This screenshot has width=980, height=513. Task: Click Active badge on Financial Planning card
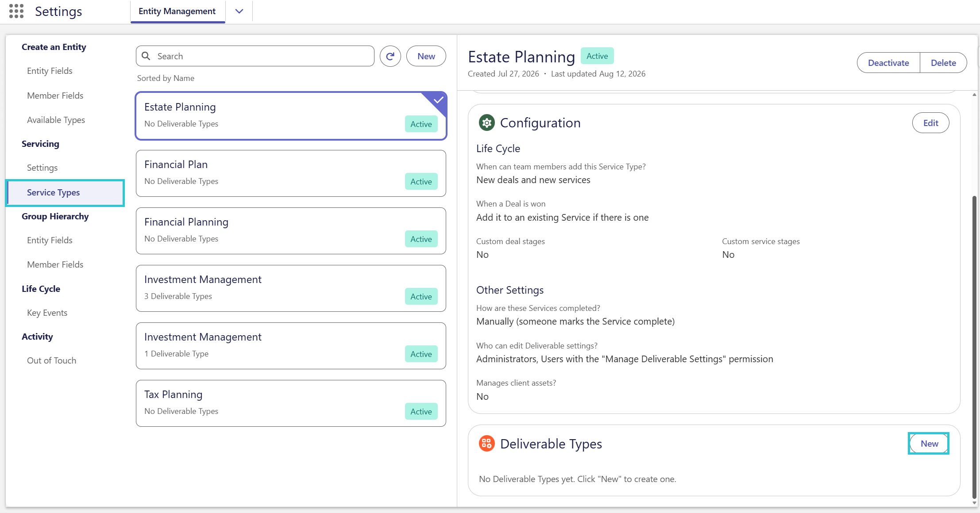[x=421, y=239]
